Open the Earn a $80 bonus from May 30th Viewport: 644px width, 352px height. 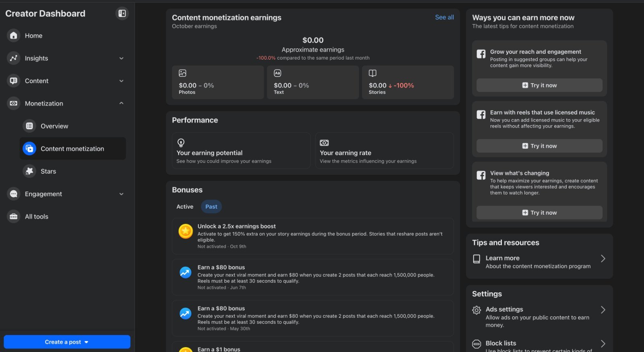(313, 318)
